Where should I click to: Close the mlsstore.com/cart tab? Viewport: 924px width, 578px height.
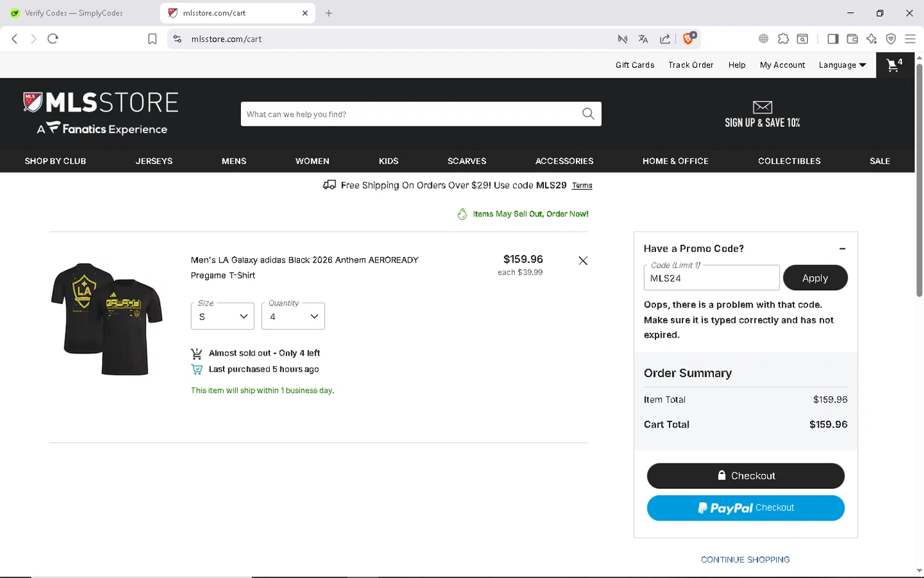pyautogui.click(x=305, y=13)
